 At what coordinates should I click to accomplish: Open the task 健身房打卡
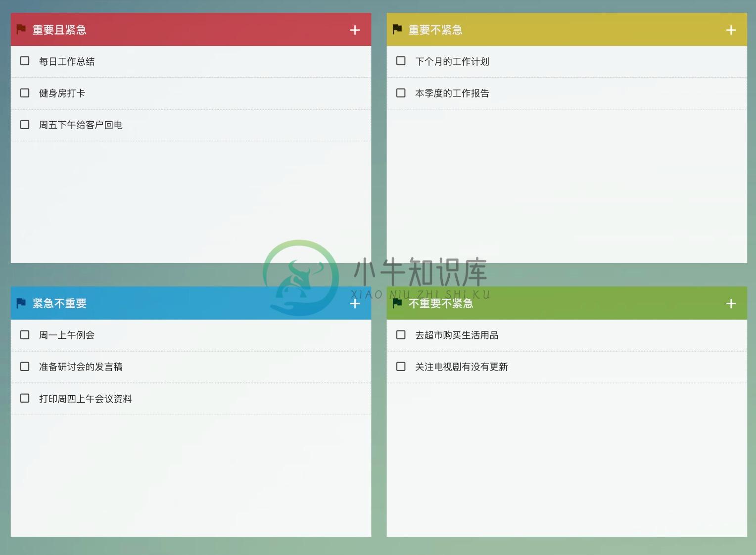point(62,93)
